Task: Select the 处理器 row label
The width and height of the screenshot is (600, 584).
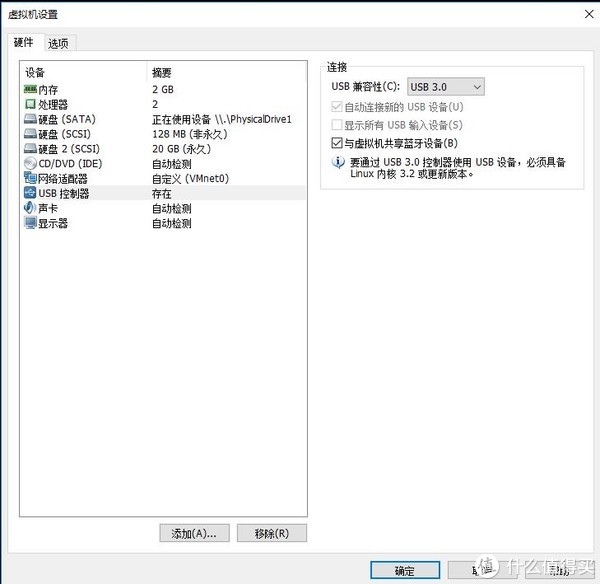Action: (x=53, y=104)
